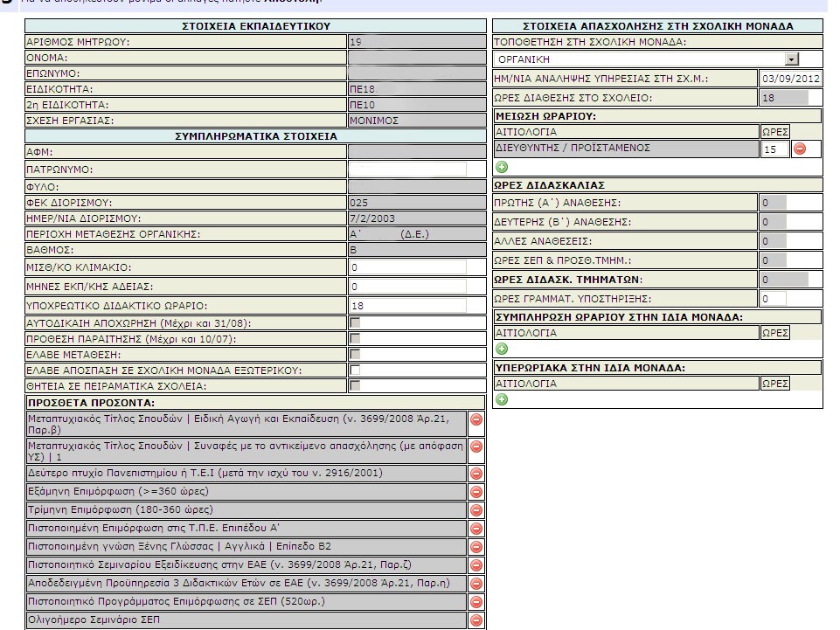This screenshot has height=630, width=840.
Task: Open the ΟΡΓΑΝΙΚΗ placement type dropdown
Action: click(792, 59)
